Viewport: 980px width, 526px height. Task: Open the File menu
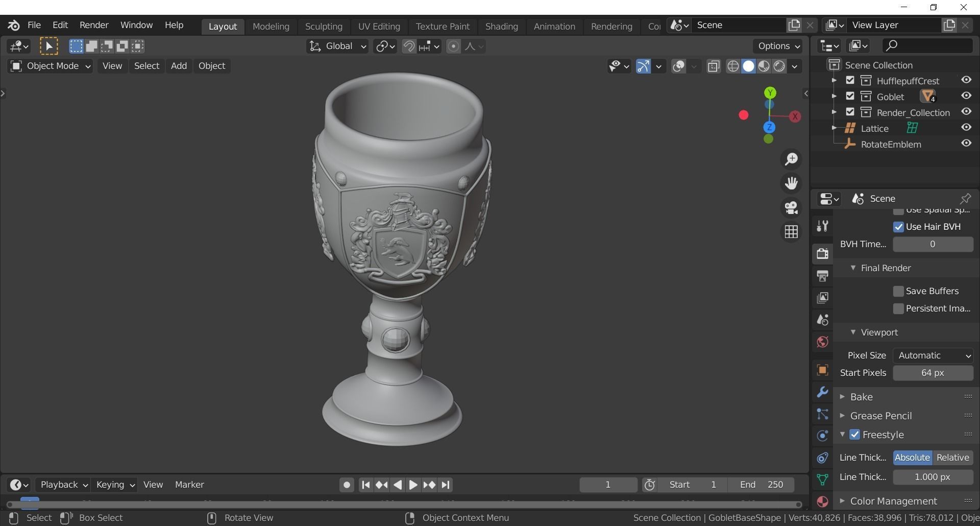(34, 25)
